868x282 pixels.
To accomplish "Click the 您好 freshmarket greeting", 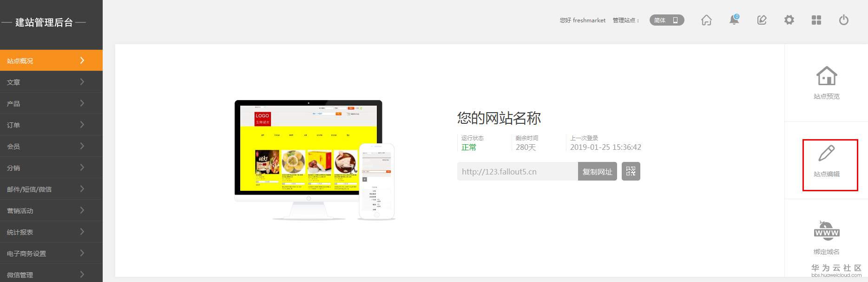I will coord(583,20).
